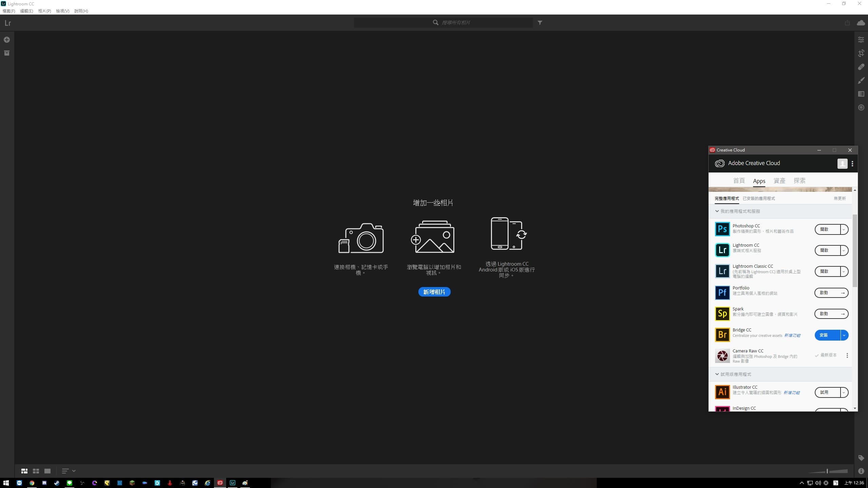Open the Keywords tag panel icon
Viewport: 868px width, 488px height.
(x=861, y=458)
